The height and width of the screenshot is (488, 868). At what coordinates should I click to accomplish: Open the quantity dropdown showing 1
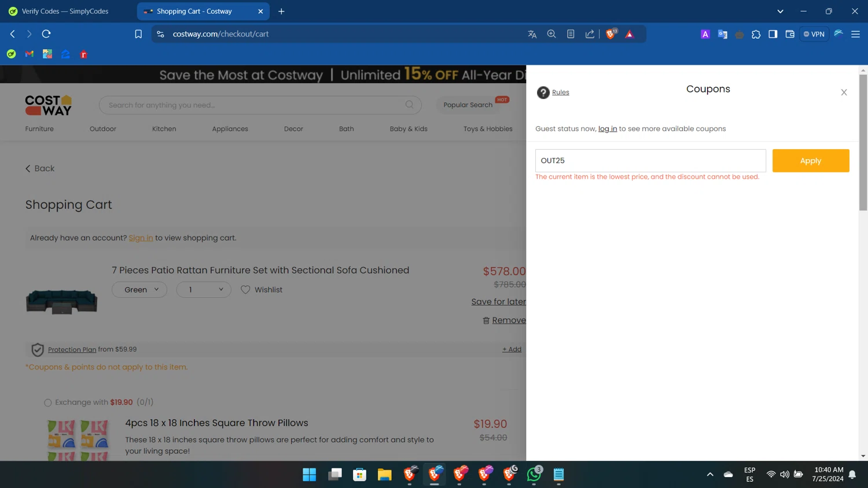click(204, 290)
